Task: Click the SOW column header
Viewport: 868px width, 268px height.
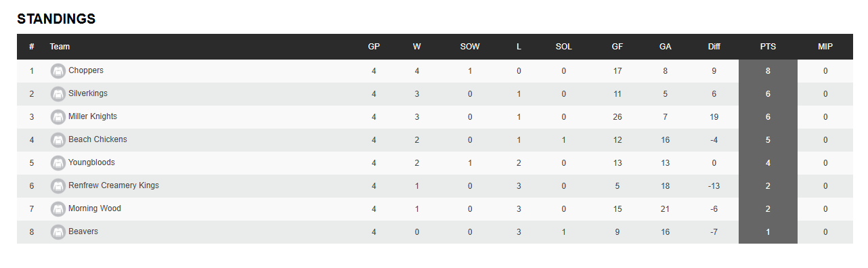Action: pos(470,47)
